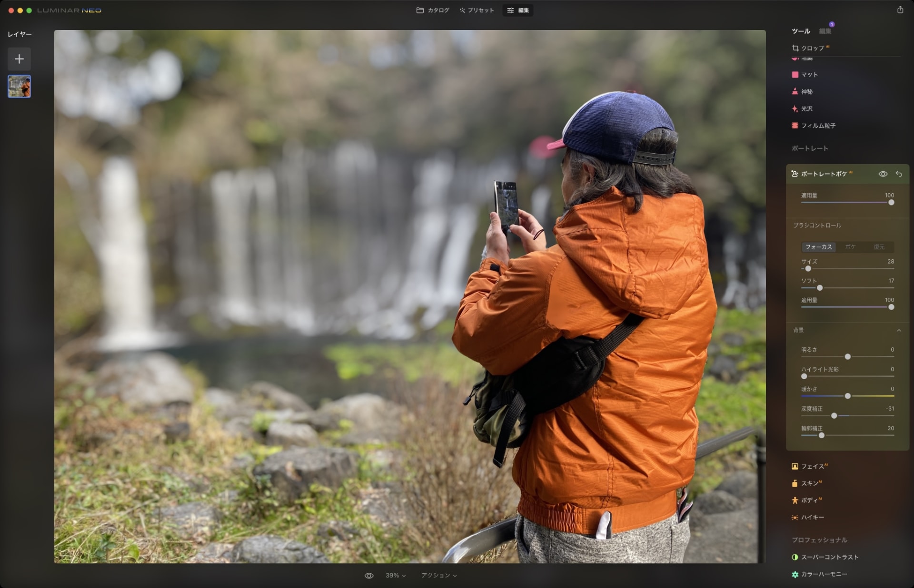The image size is (914, 588).
Task: Open the Glow (光沢) tool
Action: [806, 109]
